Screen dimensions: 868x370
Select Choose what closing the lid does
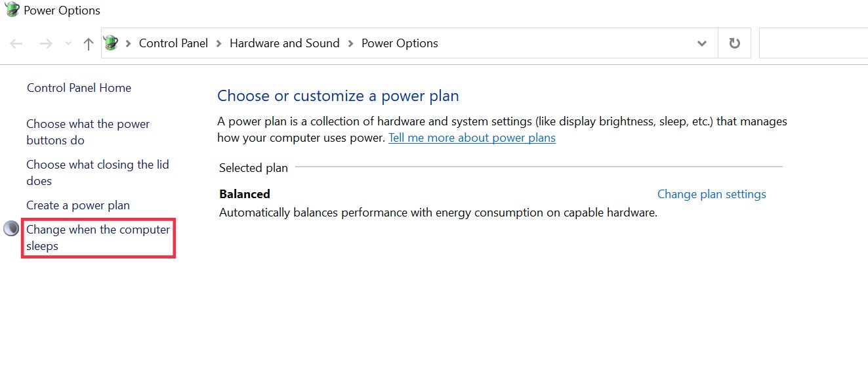pyautogui.click(x=97, y=173)
